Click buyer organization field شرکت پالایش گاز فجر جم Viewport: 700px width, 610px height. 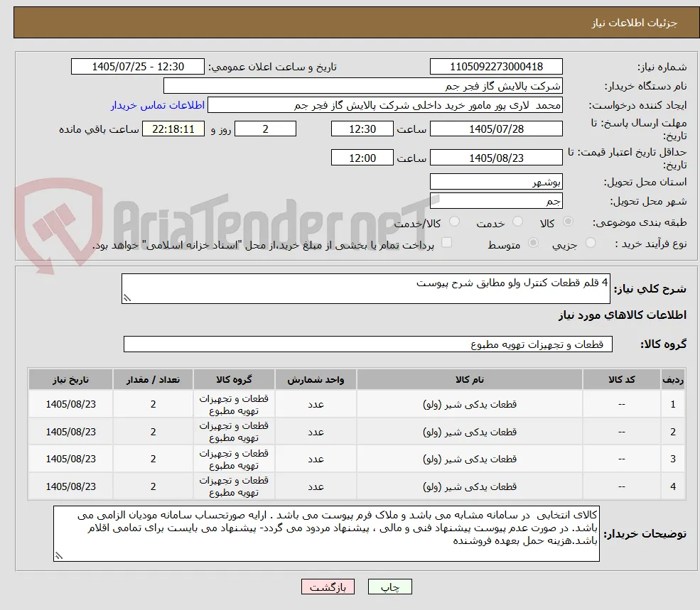(363, 86)
